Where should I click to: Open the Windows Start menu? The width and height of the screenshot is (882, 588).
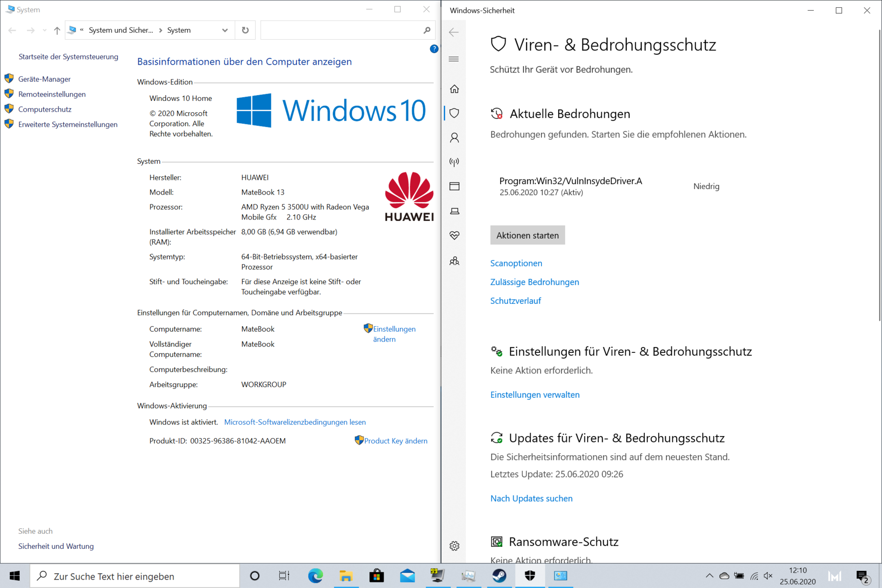coord(15,576)
